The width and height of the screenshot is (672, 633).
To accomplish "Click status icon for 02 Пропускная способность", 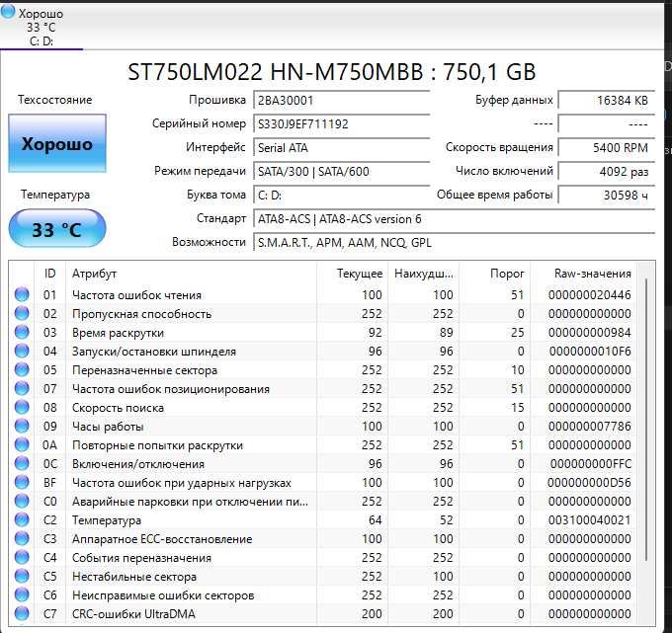I will pos(22,313).
